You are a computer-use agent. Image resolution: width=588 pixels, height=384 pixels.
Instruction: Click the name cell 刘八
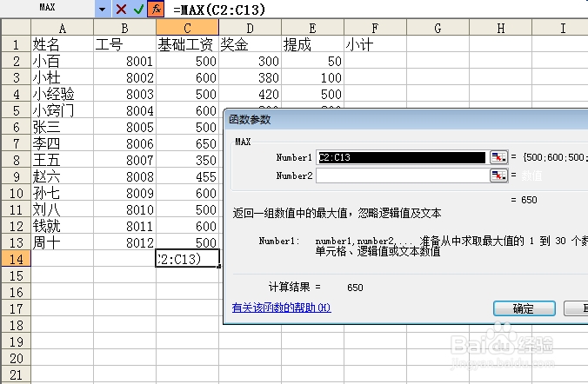click(63, 209)
